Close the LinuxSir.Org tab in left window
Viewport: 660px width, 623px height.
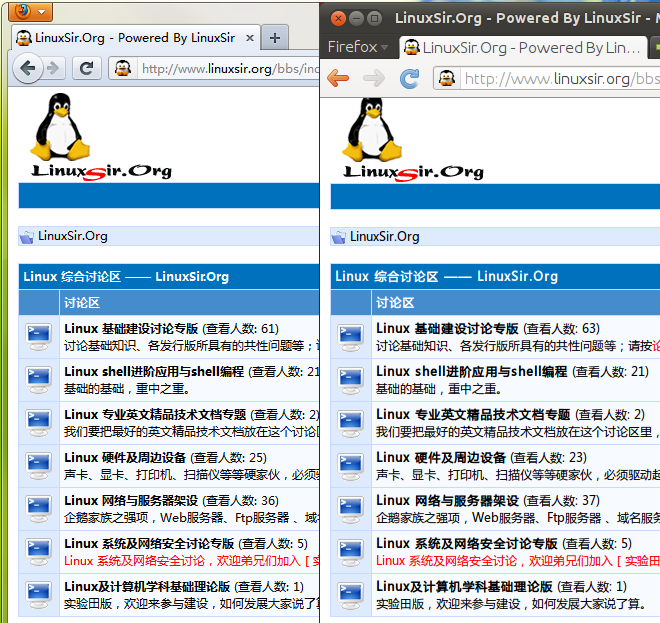pyautogui.click(x=250, y=38)
